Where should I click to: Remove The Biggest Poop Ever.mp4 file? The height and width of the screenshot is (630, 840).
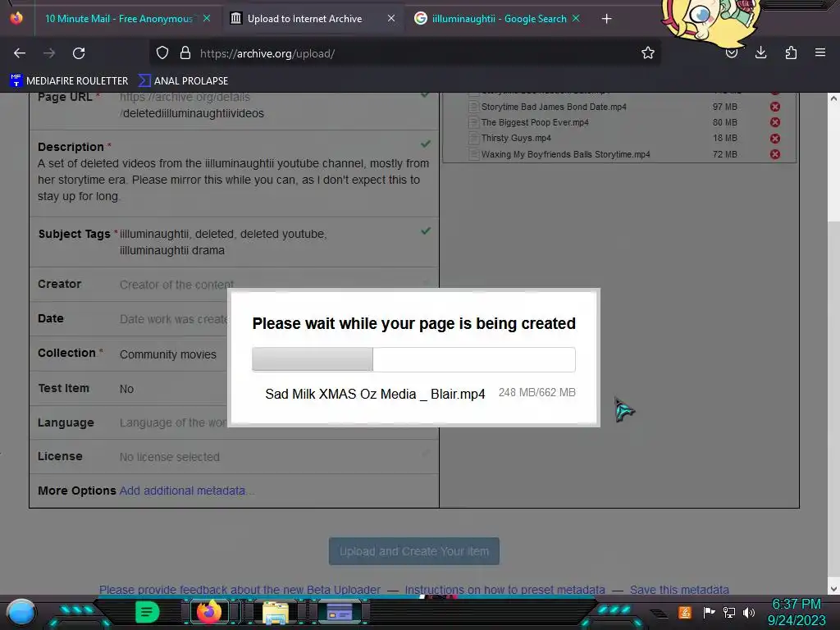pyautogui.click(x=775, y=122)
